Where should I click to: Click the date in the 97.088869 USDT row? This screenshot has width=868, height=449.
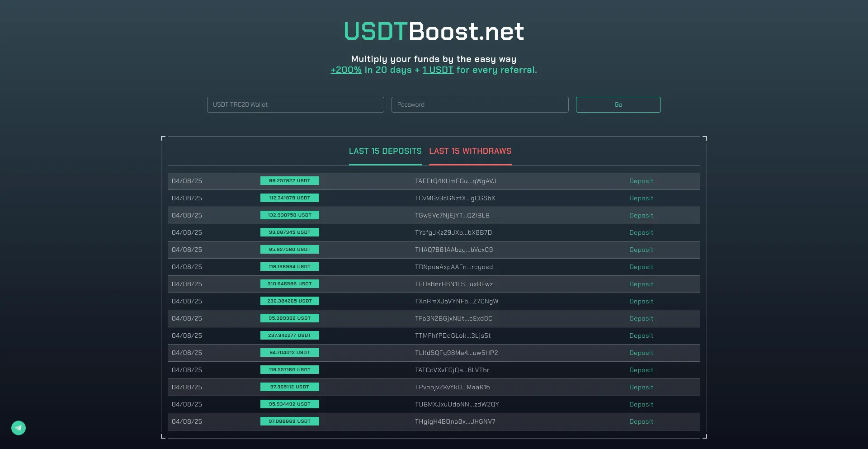point(187,421)
